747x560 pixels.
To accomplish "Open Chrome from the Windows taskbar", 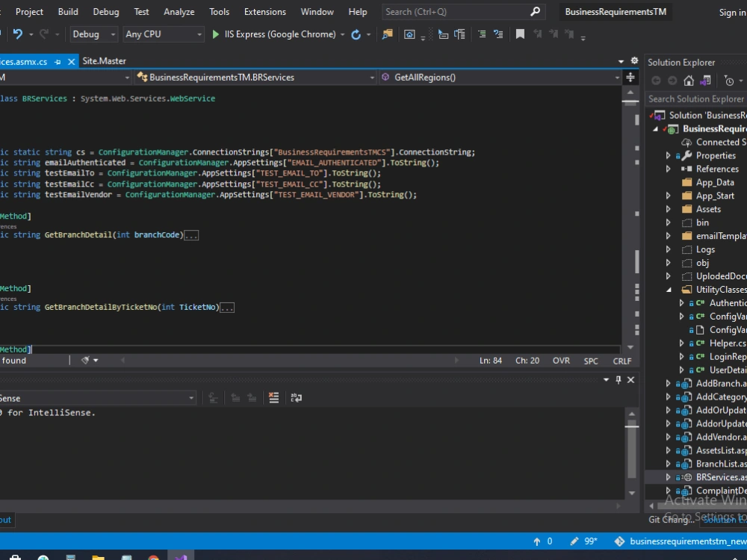I will [153, 557].
